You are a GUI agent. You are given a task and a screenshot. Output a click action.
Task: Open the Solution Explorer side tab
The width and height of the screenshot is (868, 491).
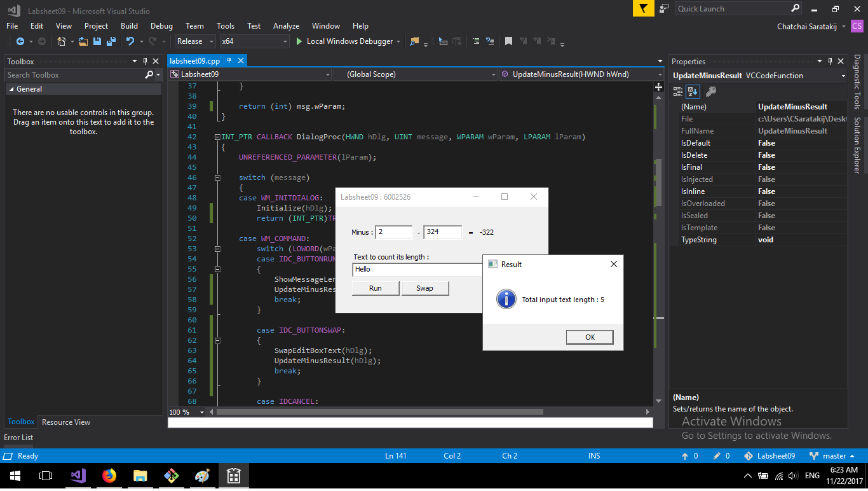[857, 144]
